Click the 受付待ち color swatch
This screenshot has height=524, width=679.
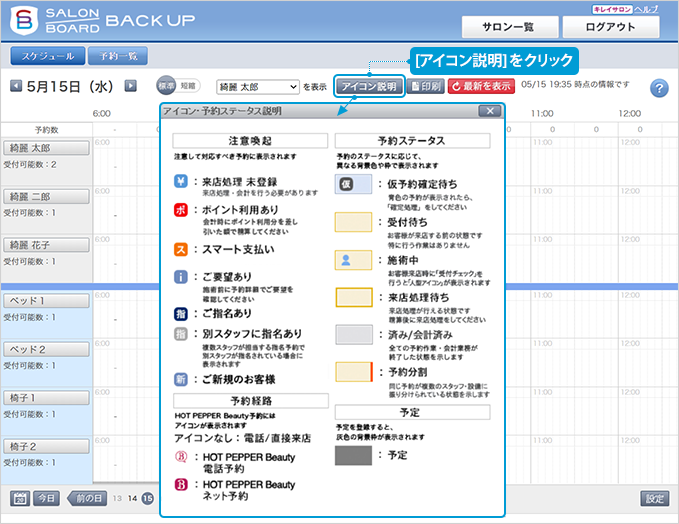point(353,222)
